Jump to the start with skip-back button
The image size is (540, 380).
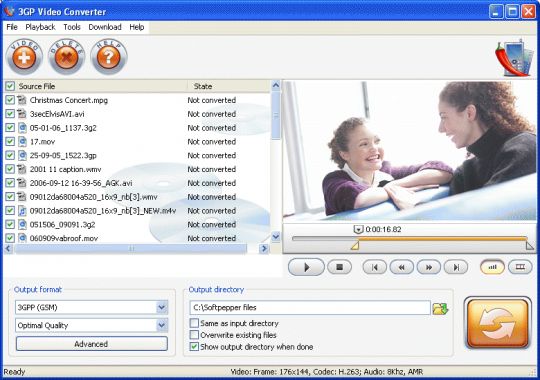click(375, 267)
